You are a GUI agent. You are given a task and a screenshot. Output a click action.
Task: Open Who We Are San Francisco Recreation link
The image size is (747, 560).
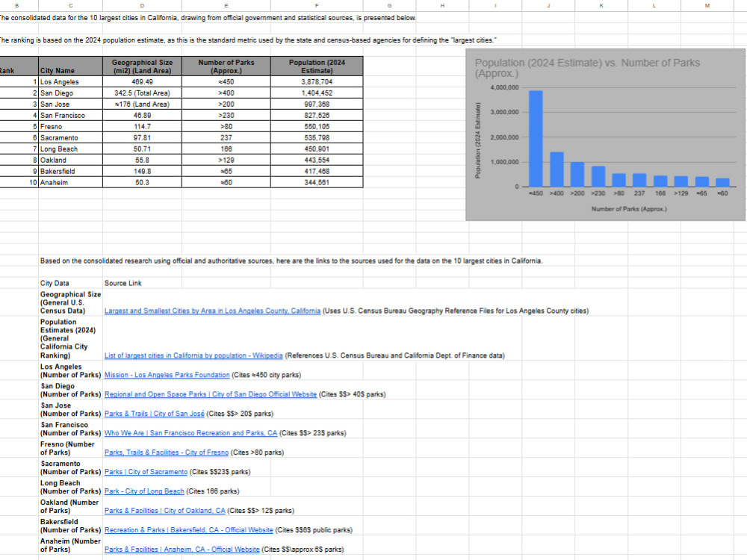[190, 433]
